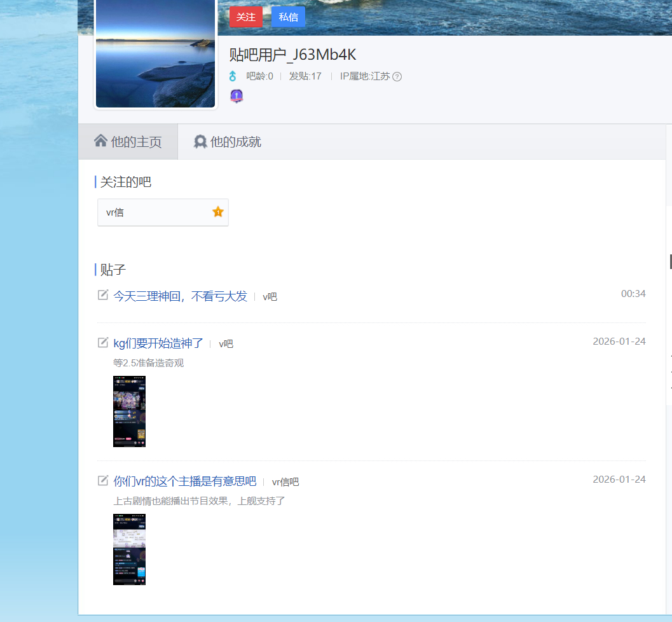Open post 你们vr的这个主播是有意思吧
This screenshot has width=672, height=622.
click(x=184, y=481)
